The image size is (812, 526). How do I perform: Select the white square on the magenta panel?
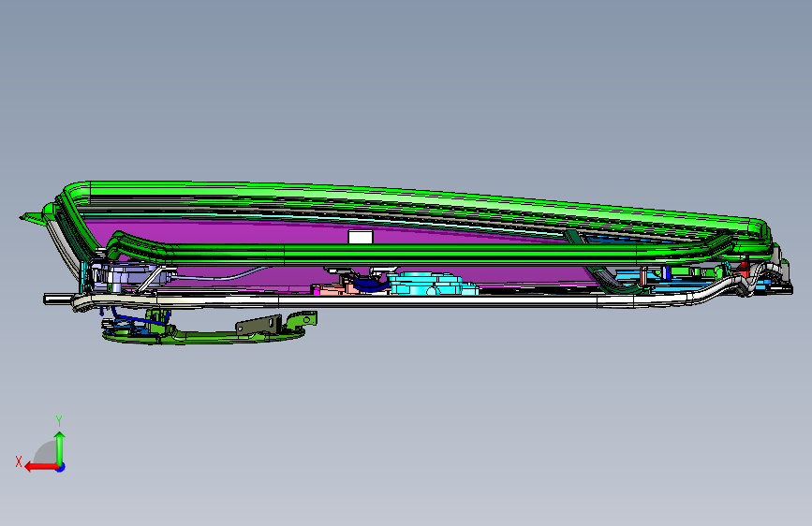(x=361, y=237)
